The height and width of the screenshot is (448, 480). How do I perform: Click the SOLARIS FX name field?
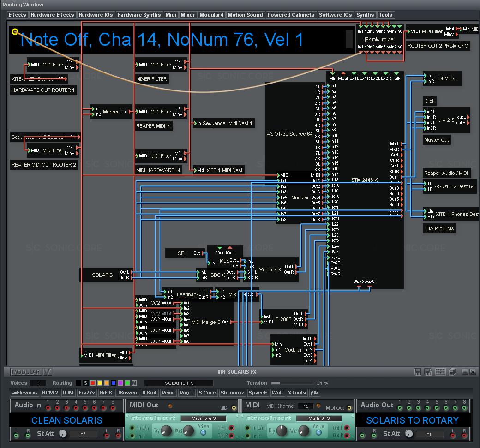179,383
